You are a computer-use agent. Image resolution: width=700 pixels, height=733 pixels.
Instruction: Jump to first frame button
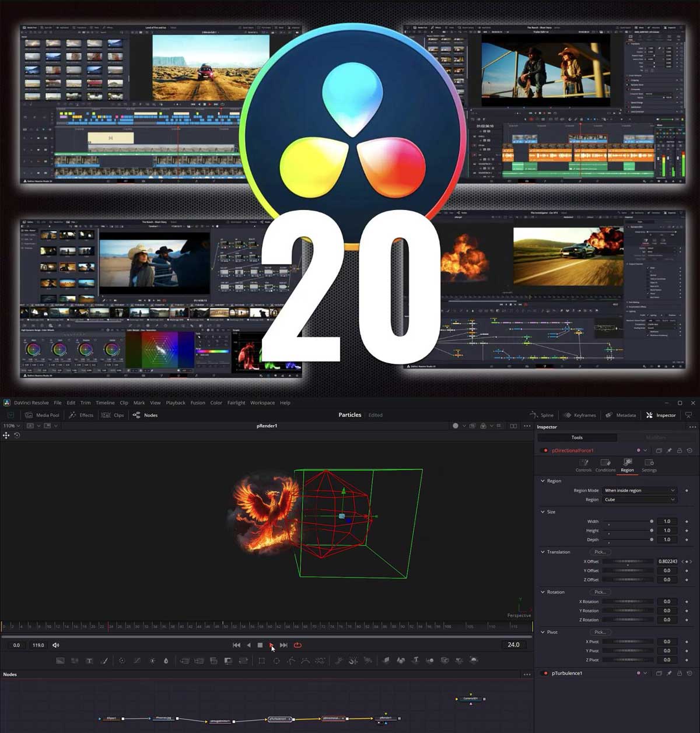click(236, 645)
